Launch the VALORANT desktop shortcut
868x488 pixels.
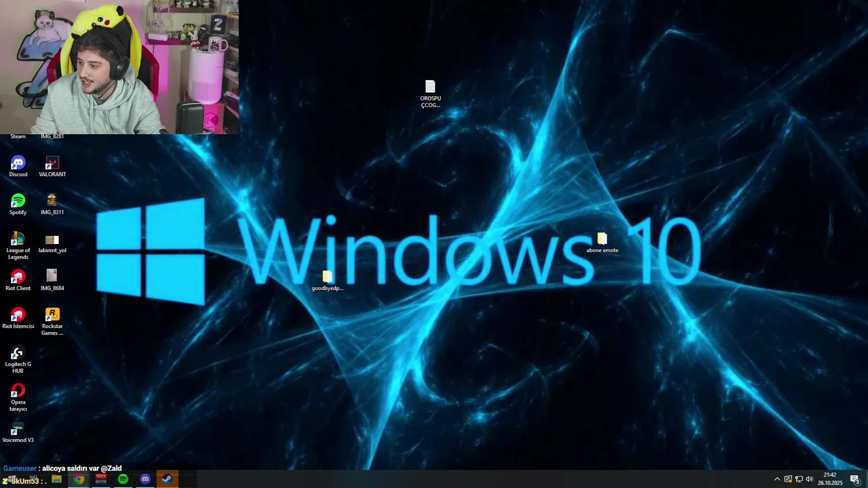point(52,166)
